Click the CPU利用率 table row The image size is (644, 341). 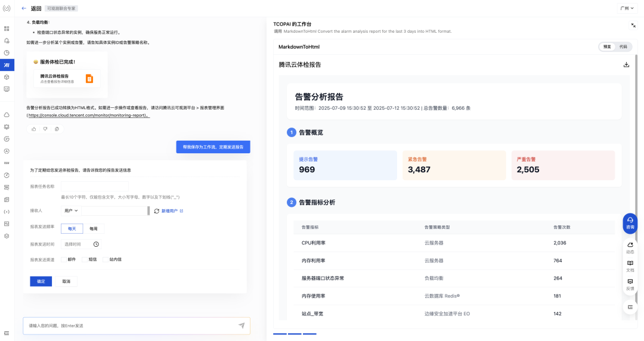coord(454,243)
